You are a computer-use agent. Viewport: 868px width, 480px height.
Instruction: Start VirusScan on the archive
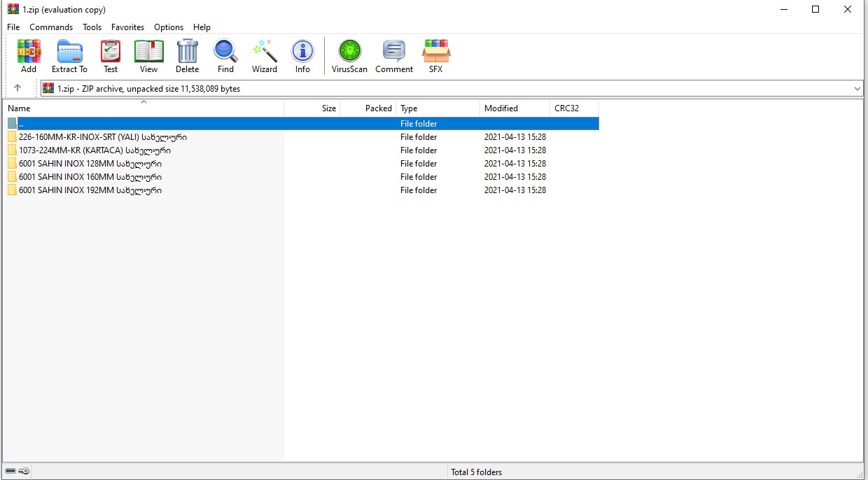click(x=349, y=56)
